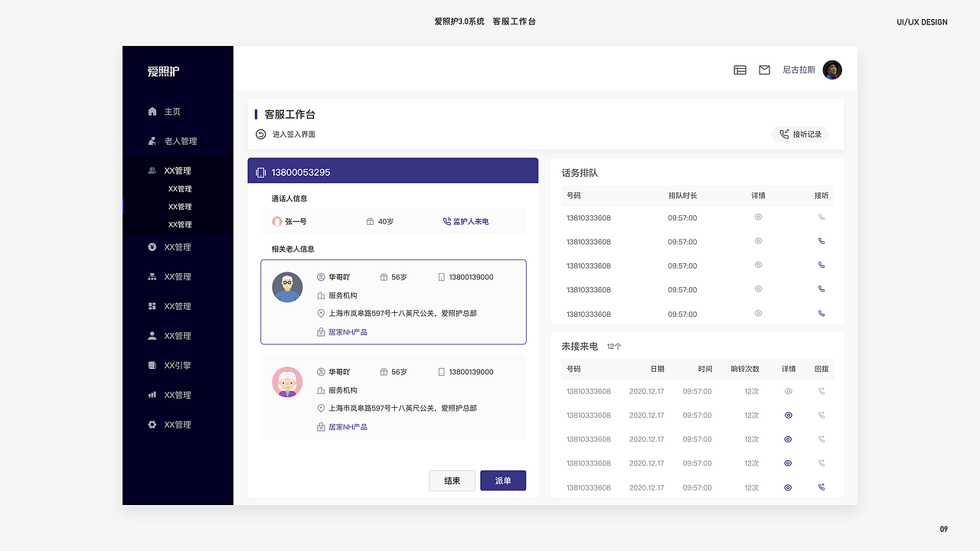The width and height of the screenshot is (980, 551).
Task: Select the 老人管理 person icon in sidebar
Action: [x=152, y=141]
